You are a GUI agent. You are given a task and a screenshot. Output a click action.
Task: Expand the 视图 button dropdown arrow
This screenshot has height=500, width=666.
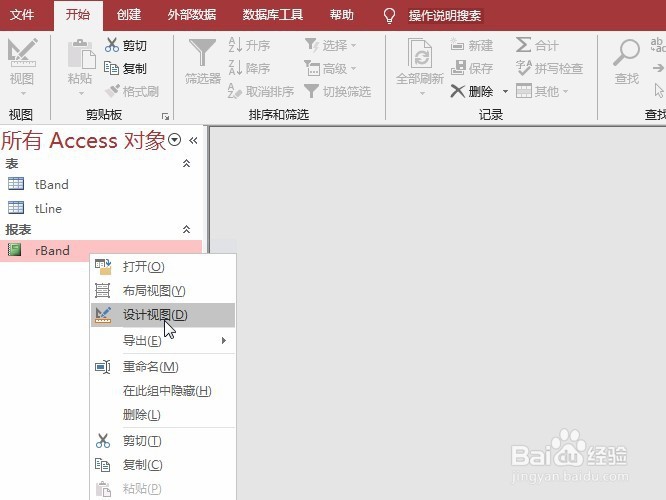tap(23, 93)
